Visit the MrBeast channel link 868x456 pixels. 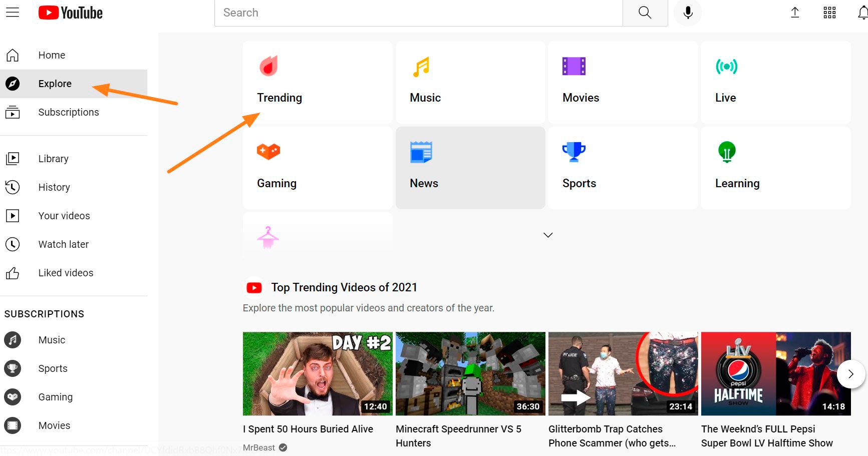(x=259, y=447)
